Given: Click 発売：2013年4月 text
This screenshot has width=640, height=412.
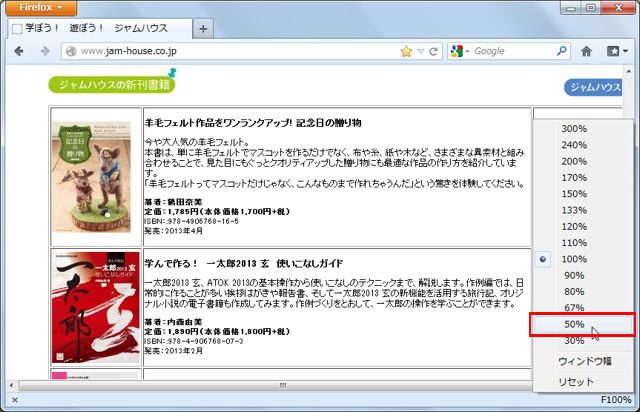Looking at the screenshot, I should pyautogui.click(x=174, y=231).
